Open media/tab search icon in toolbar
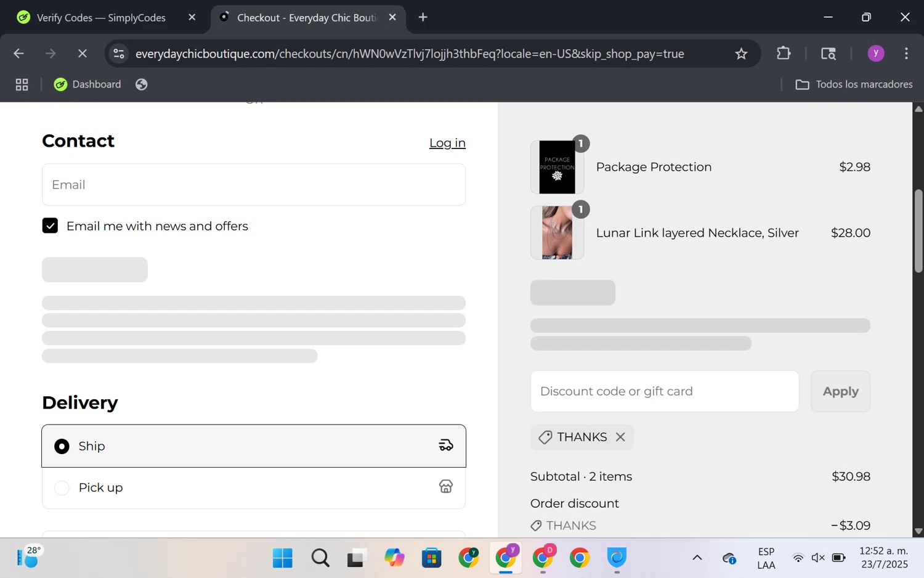This screenshot has height=578, width=924. pos(829,54)
